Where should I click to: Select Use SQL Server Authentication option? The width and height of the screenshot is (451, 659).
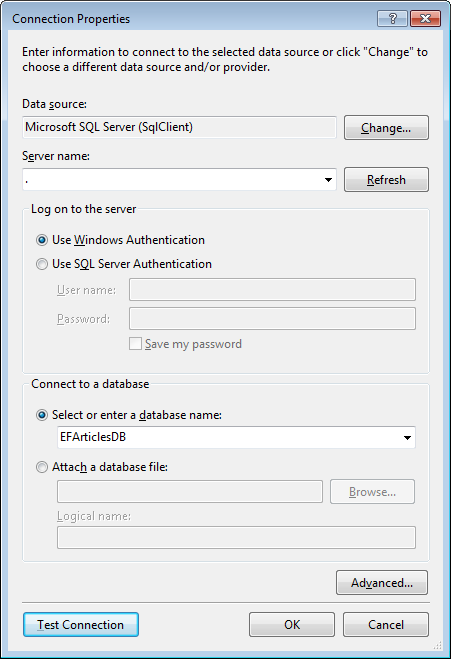click(x=42, y=264)
